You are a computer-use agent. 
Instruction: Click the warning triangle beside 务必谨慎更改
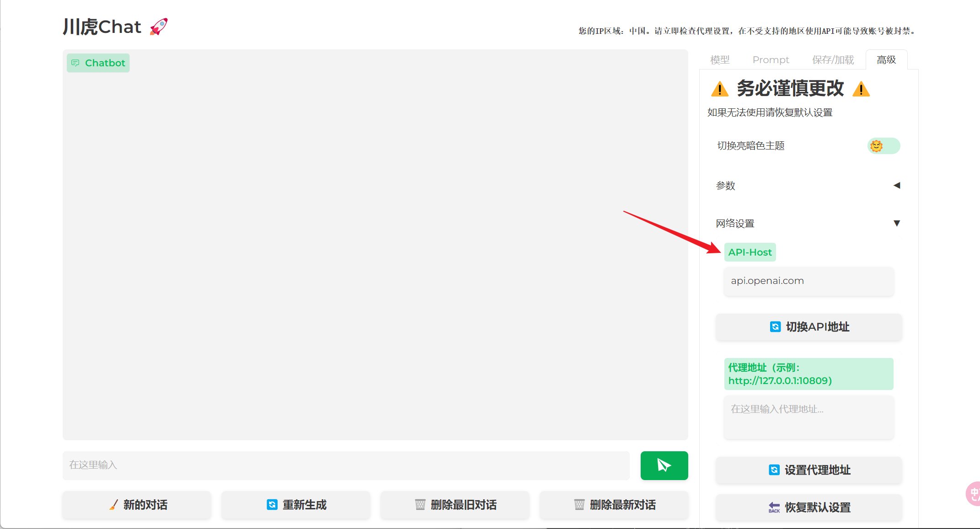(x=719, y=89)
